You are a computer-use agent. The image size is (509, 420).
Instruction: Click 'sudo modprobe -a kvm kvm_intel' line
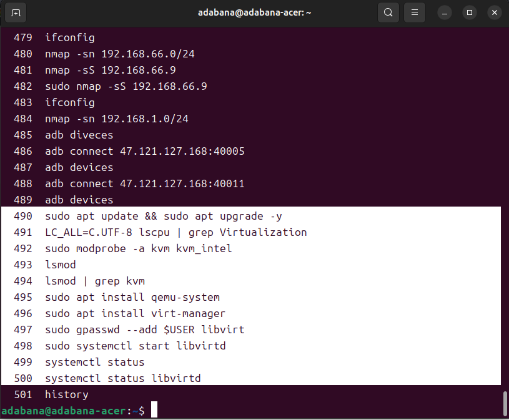click(x=138, y=248)
